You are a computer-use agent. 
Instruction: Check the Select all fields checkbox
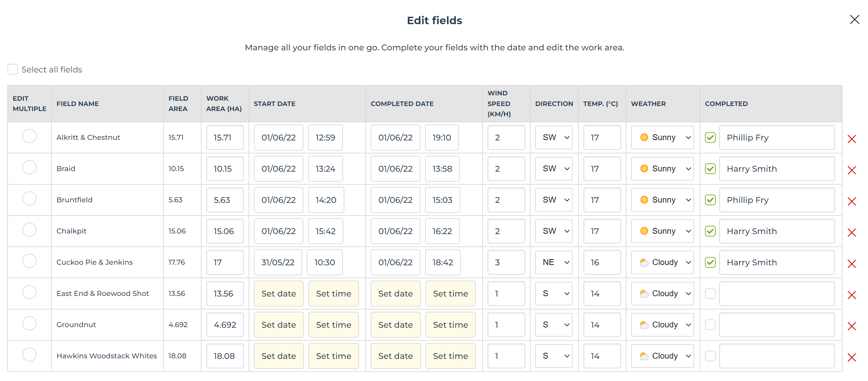pos(13,69)
